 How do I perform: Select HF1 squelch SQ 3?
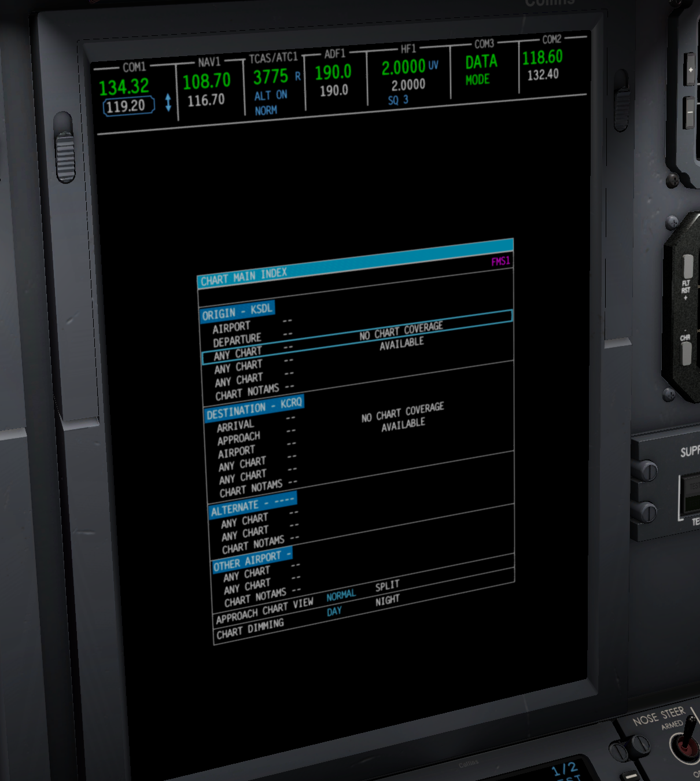398,100
